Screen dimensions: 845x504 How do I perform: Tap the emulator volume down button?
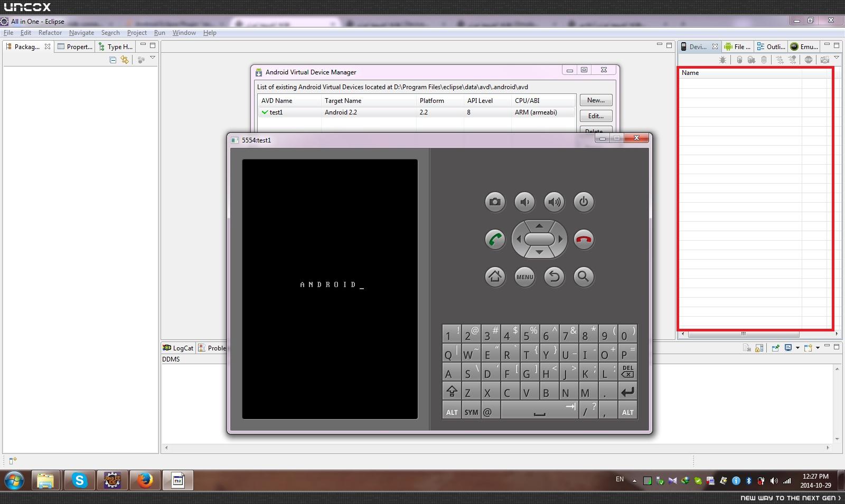point(524,202)
